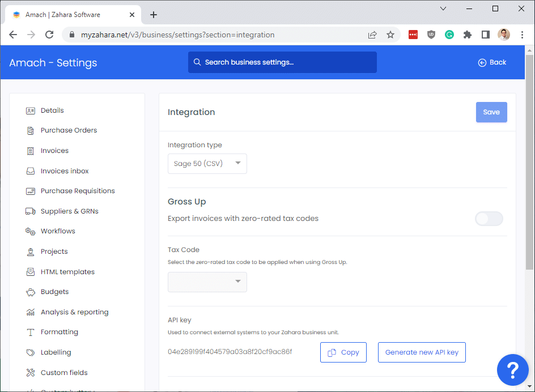Screen dimensions: 535x392
Task: Open the Integration type Sage 50 (CSV) dropdown
Action: (x=207, y=164)
